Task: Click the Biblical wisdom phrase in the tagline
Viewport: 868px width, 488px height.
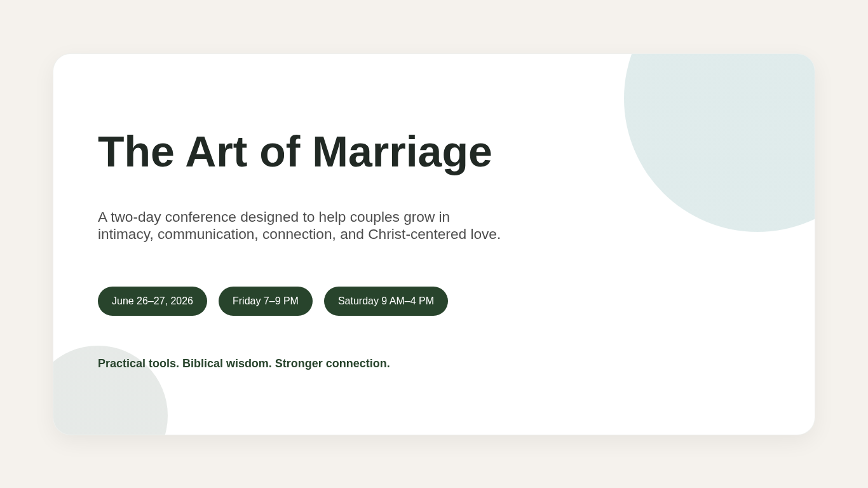Action: pos(227,363)
